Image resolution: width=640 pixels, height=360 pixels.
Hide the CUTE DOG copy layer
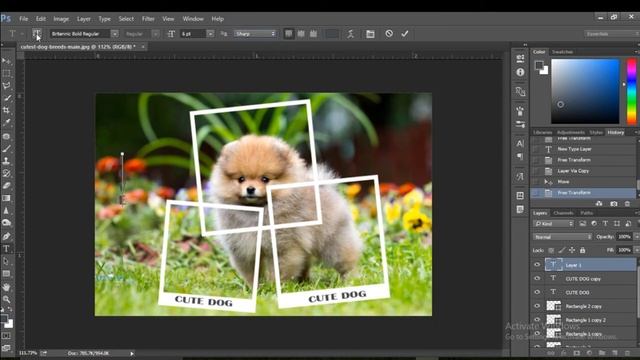(537, 278)
